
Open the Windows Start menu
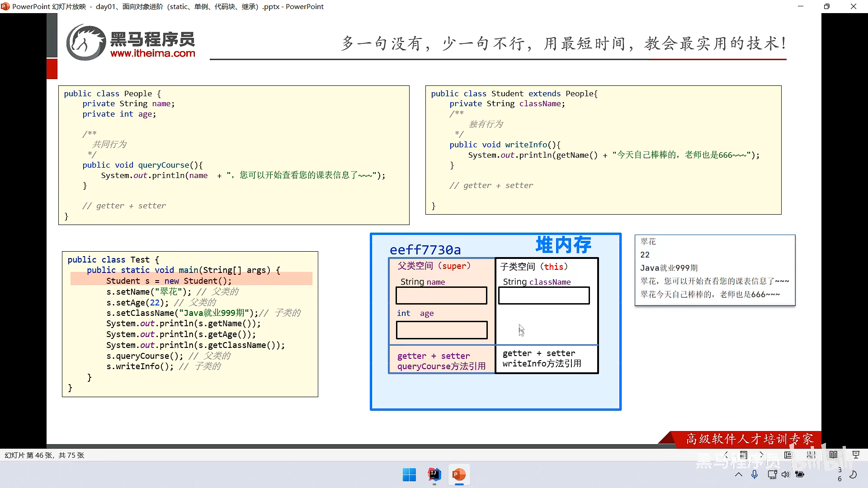pyautogui.click(x=409, y=475)
